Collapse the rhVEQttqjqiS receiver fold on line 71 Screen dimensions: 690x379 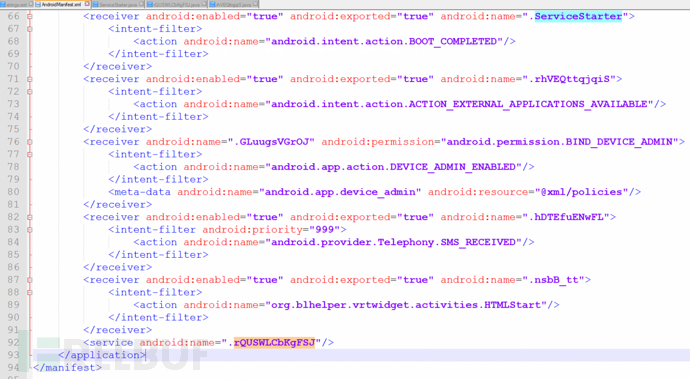tap(29, 79)
